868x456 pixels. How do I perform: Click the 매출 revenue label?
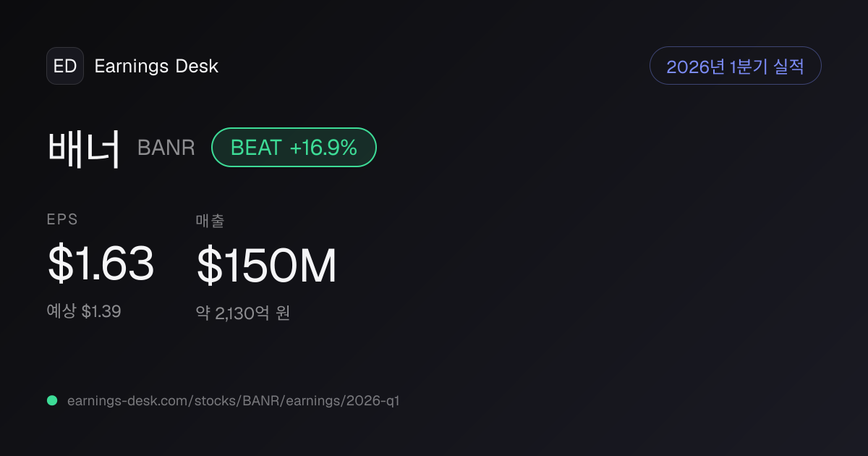click(x=210, y=221)
